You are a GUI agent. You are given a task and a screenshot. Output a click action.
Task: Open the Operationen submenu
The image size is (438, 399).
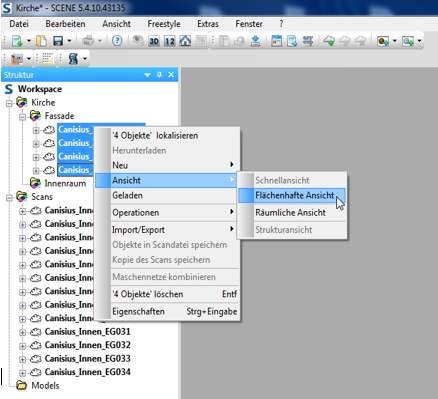tap(167, 213)
